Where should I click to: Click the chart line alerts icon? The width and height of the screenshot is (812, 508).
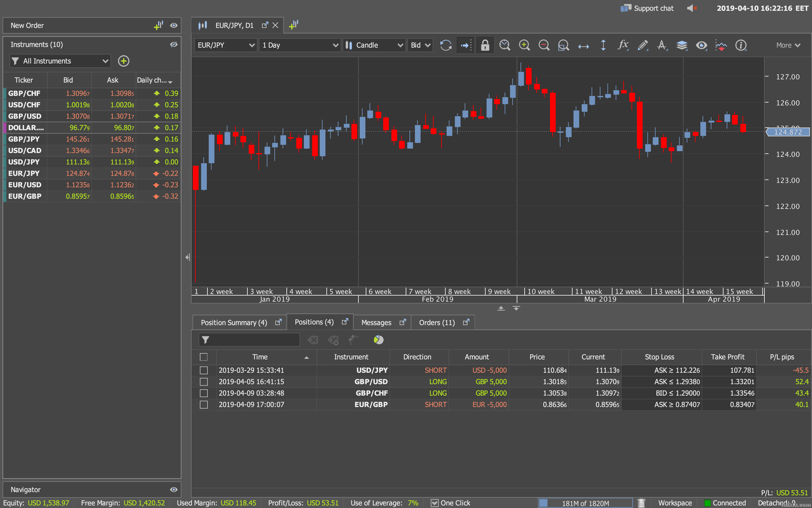(x=721, y=45)
